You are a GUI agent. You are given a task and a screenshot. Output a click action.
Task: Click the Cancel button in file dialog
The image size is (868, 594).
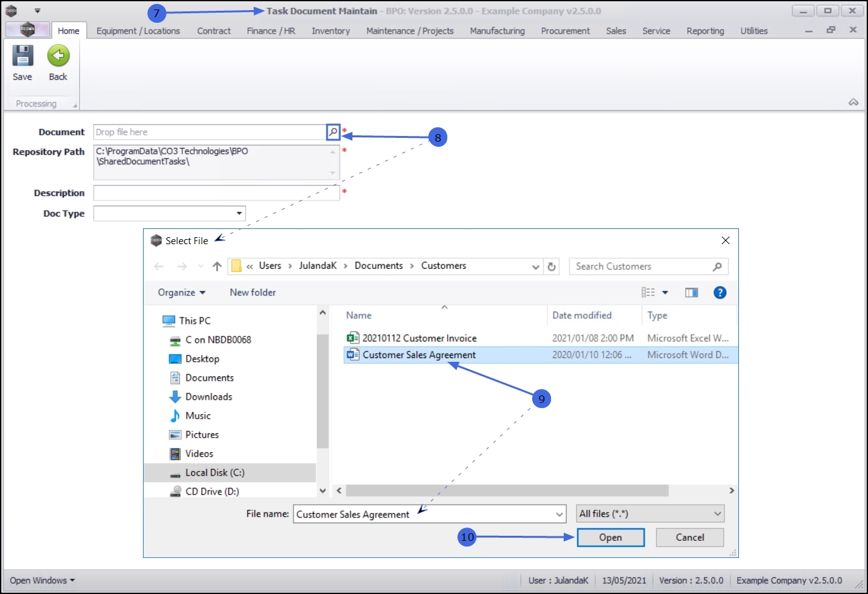[690, 537]
